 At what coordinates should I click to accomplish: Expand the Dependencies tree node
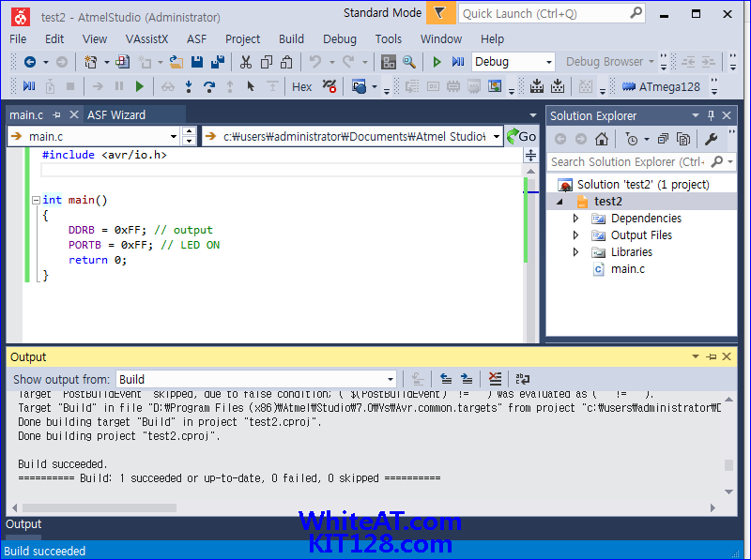(575, 219)
